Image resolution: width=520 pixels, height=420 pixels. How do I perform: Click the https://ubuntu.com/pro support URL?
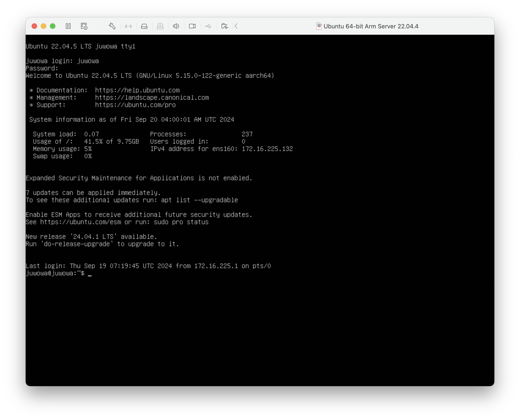135,105
